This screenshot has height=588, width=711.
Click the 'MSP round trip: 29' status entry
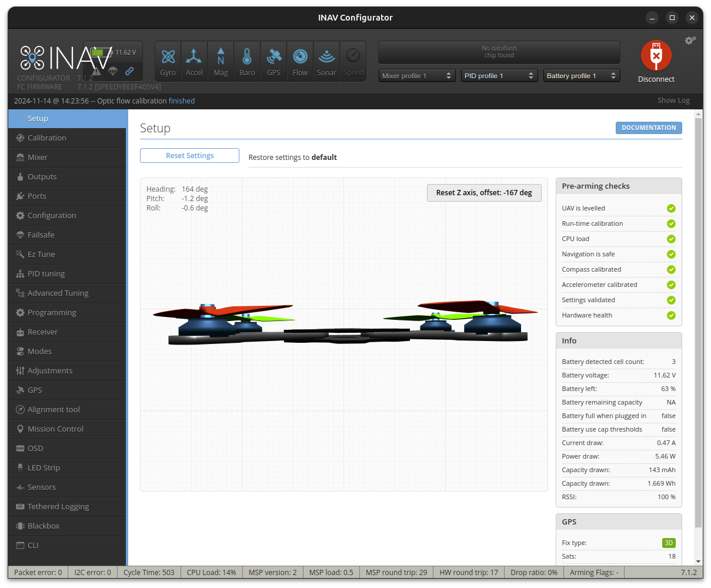point(396,573)
